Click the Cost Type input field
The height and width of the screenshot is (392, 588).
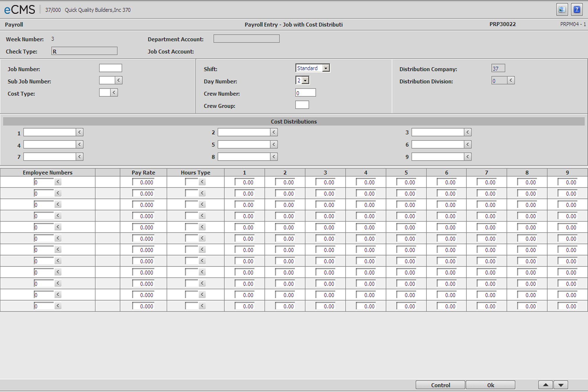click(x=105, y=92)
